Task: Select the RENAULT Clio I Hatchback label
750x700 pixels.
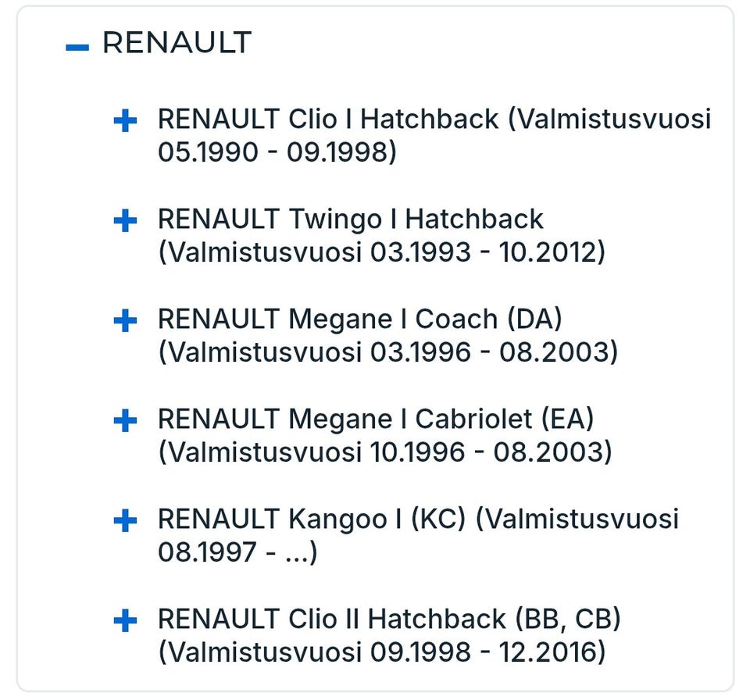Action: click(x=328, y=120)
